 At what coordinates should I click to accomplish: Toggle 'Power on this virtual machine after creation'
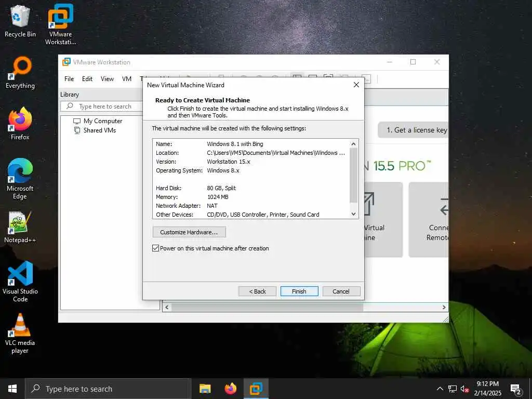pyautogui.click(x=156, y=248)
